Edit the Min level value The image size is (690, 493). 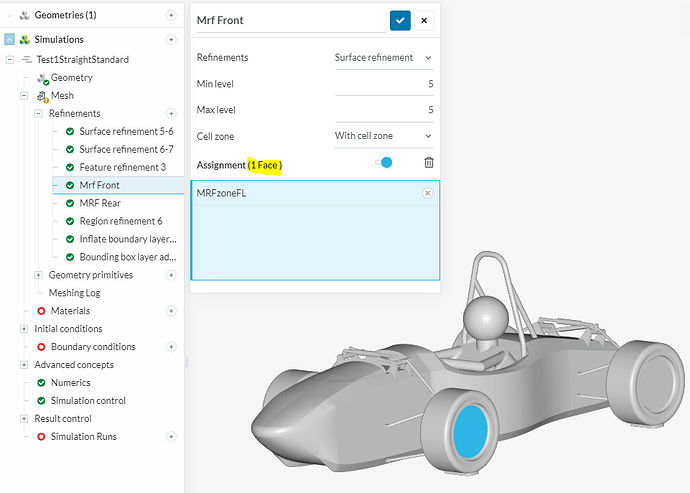384,84
